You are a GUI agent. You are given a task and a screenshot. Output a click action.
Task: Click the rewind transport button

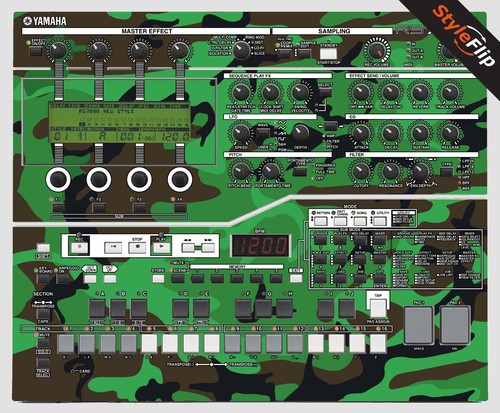click(x=188, y=248)
